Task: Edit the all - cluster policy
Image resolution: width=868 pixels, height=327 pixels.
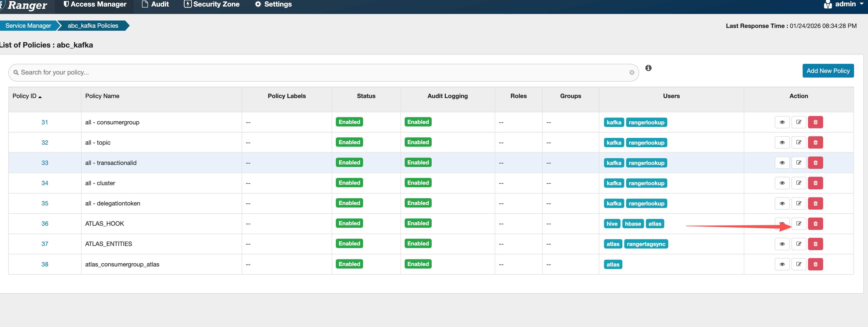Action: click(x=799, y=183)
